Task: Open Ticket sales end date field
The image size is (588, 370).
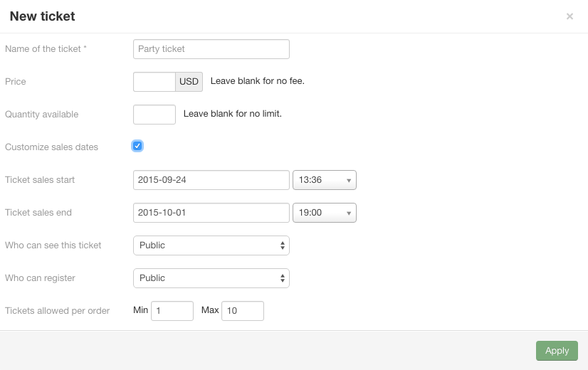Action: point(211,213)
